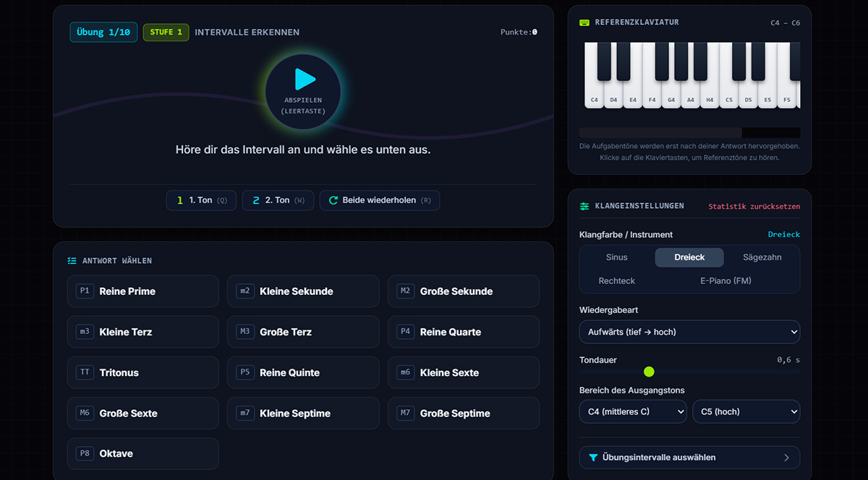Select the Sinus waveform

pyautogui.click(x=617, y=257)
